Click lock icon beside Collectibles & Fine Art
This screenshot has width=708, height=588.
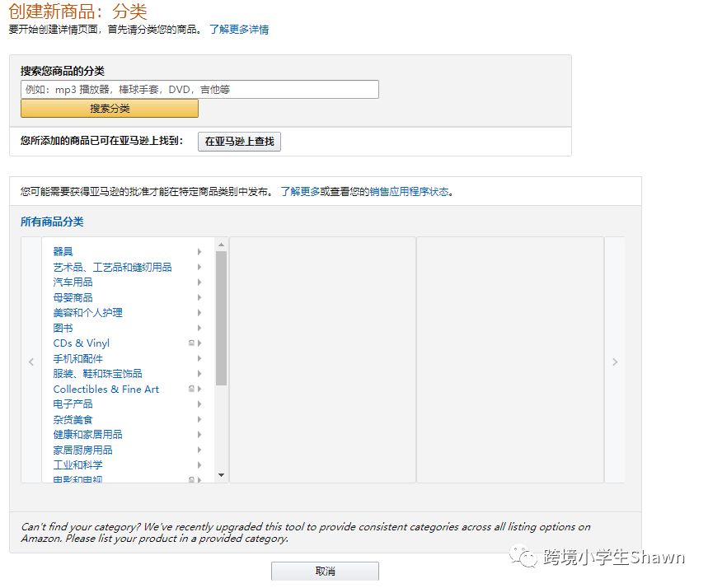point(191,389)
